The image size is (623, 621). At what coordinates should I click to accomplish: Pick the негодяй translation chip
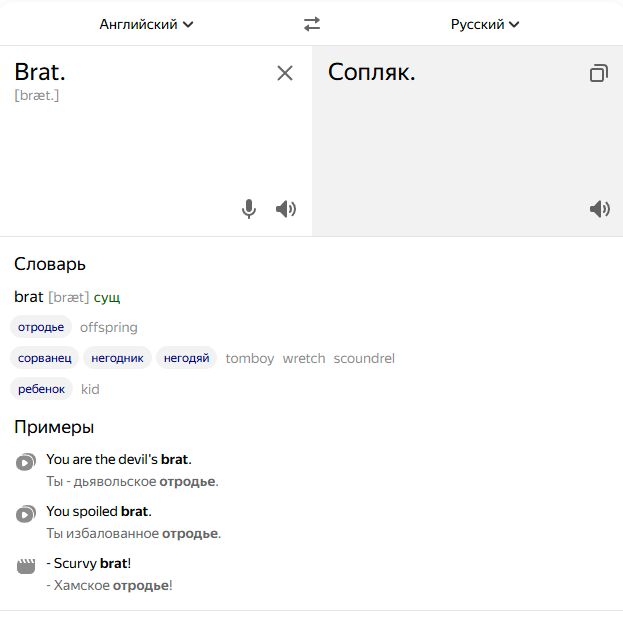click(x=187, y=358)
